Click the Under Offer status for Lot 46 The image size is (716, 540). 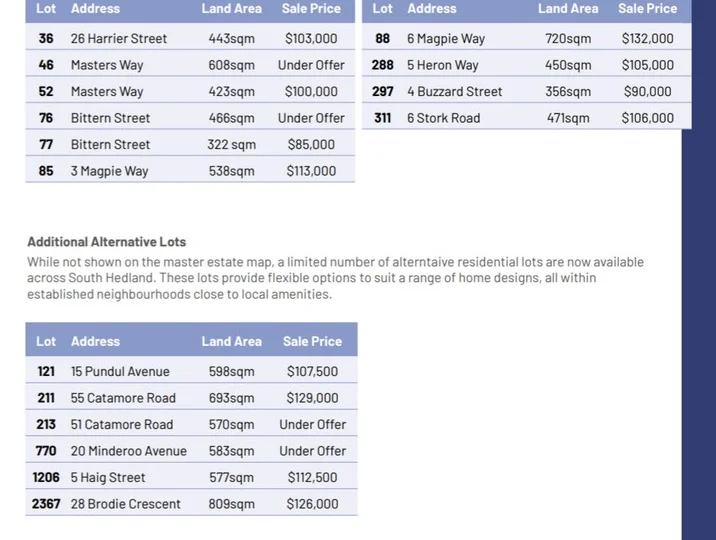click(x=311, y=65)
